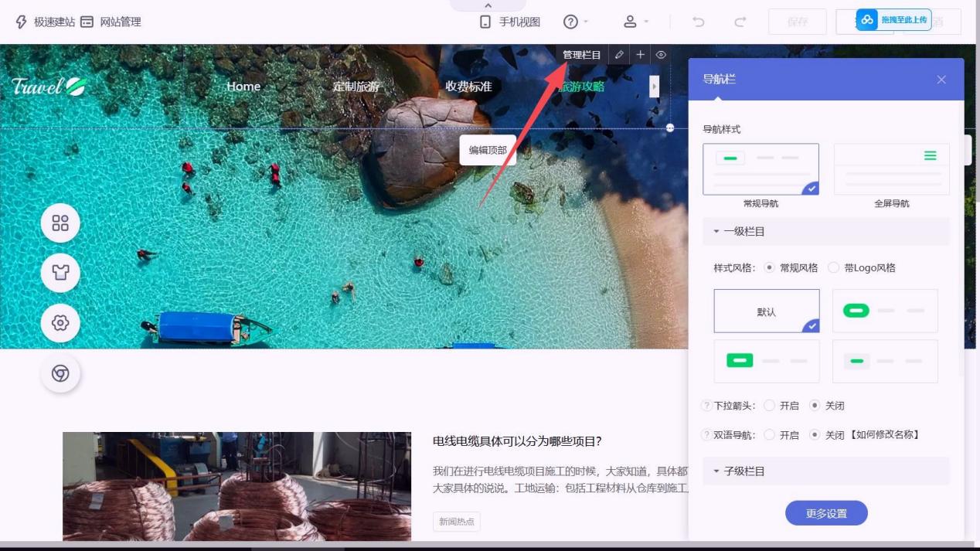
Task: Select the 带Logo风格 radio option
Action: (833, 268)
